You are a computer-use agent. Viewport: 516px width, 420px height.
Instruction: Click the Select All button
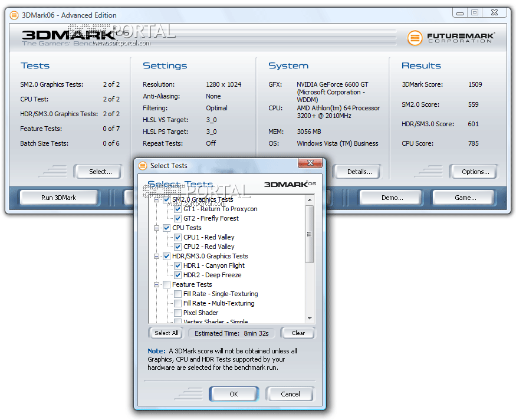[166, 333]
